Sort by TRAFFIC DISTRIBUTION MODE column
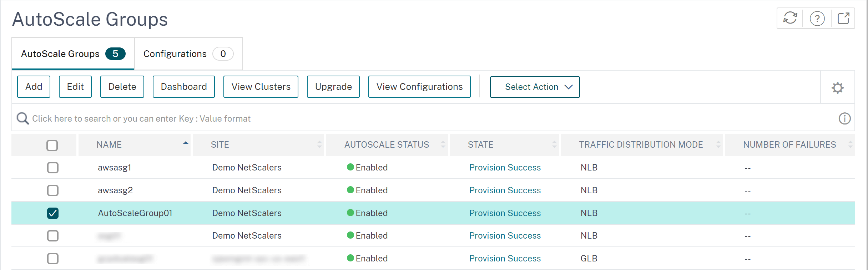The width and height of the screenshot is (868, 270). [642, 145]
